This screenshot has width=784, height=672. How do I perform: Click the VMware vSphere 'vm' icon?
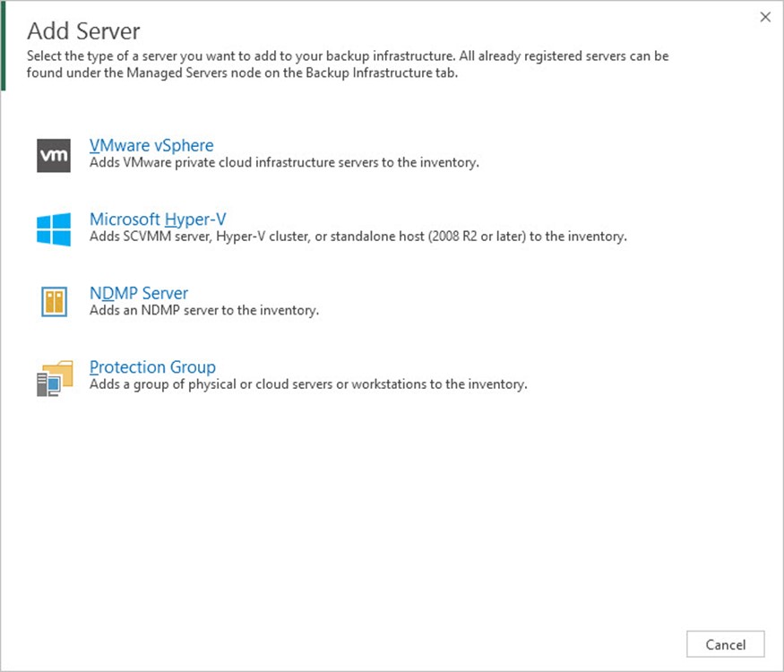tap(54, 155)
